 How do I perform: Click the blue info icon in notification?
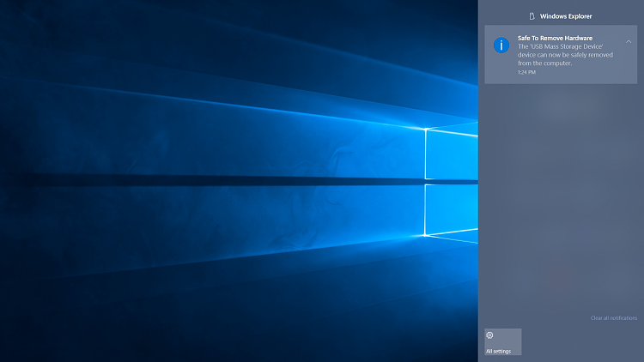click(501, 45)
